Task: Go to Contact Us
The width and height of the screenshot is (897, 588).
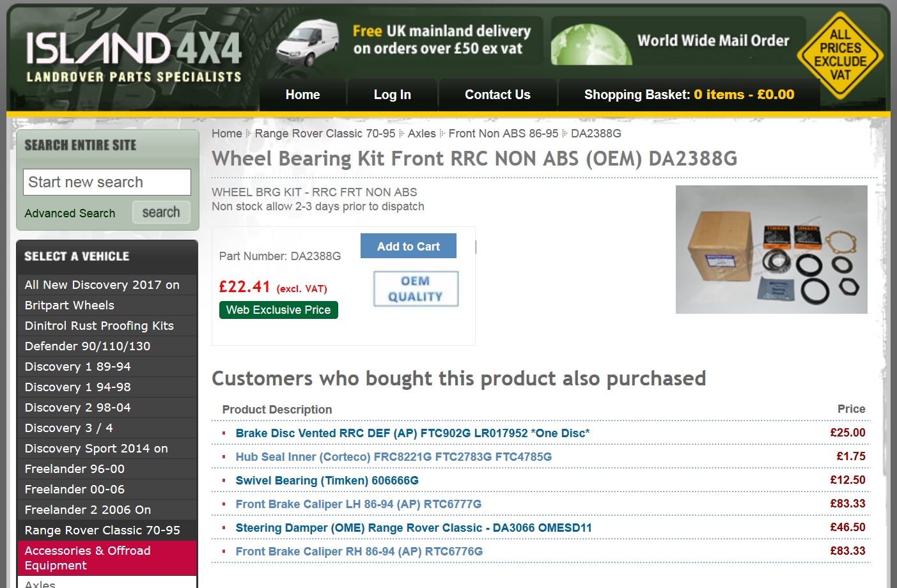Action: pos(497,95)
